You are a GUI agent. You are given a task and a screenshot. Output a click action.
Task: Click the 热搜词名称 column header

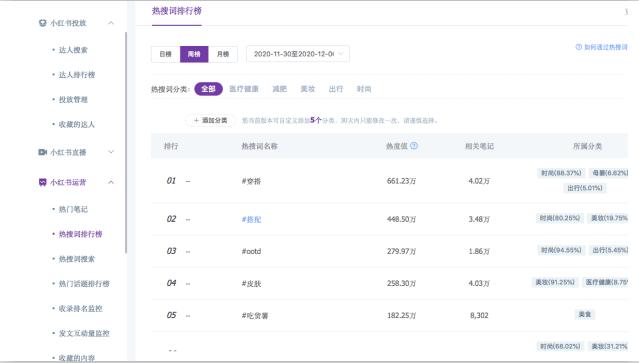pyautogui.click(x=259, y=146)
